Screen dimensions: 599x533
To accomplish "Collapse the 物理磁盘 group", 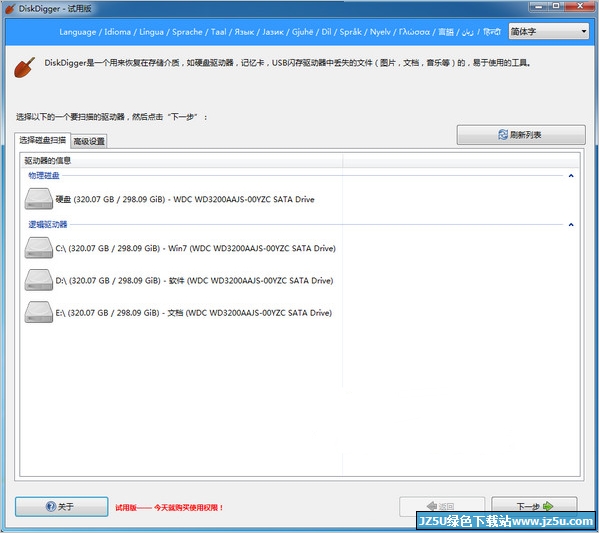I will point(571,176).
